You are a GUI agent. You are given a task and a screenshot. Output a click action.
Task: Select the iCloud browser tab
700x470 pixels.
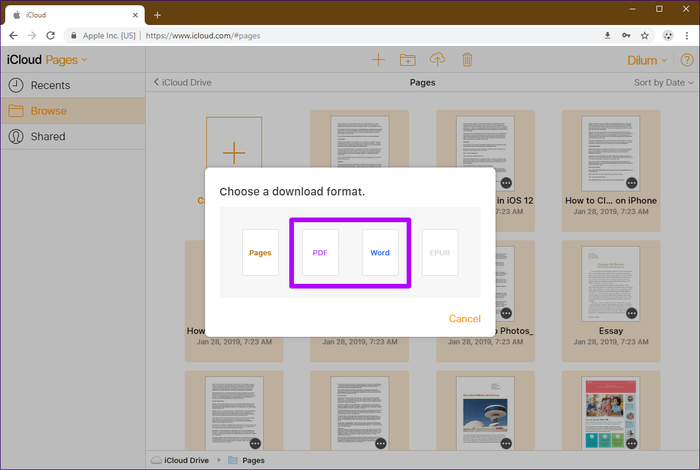tap(75, 15)
